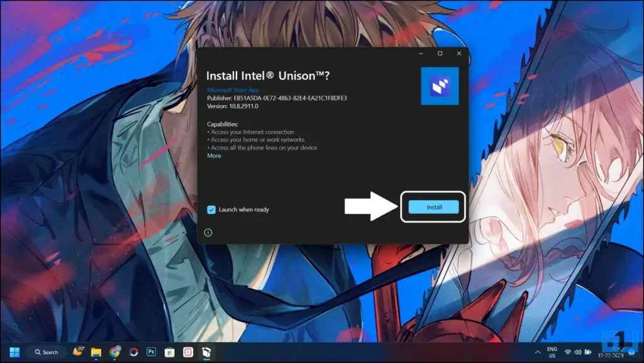Launch Opera GX browser from the taskbar

133,352
